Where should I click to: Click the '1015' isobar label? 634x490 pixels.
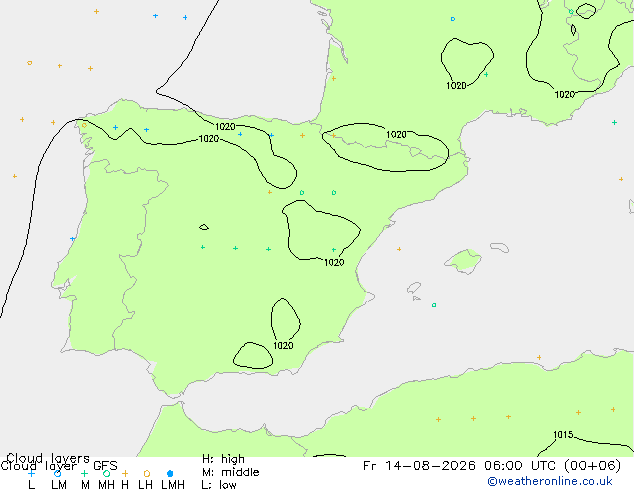tap(563, 435)
